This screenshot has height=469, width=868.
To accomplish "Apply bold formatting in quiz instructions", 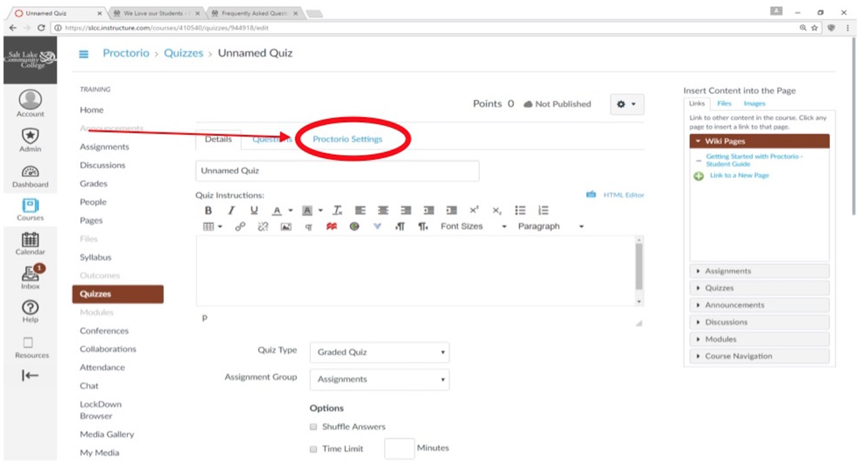I will (x=208, y=210).
